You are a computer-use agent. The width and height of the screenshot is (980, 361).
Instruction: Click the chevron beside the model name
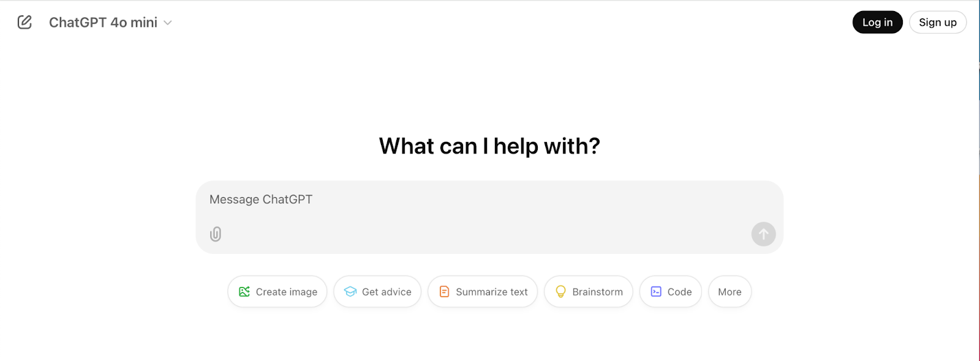[168, 23]
